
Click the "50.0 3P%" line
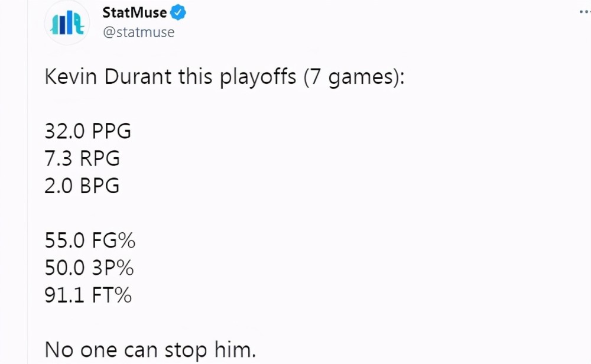click(89, 268)
